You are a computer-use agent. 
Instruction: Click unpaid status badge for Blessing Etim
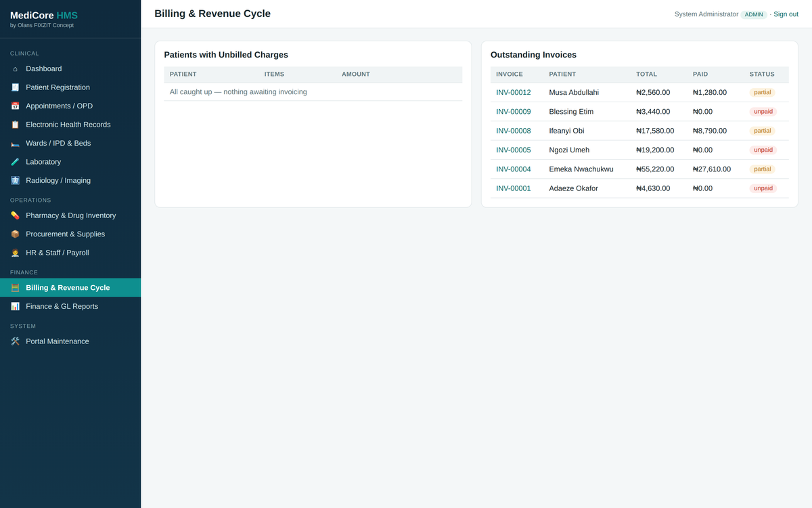763,112
